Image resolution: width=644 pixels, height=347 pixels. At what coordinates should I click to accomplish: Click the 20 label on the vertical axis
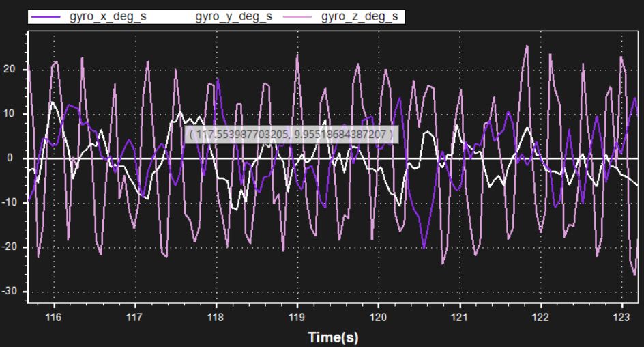10,69
